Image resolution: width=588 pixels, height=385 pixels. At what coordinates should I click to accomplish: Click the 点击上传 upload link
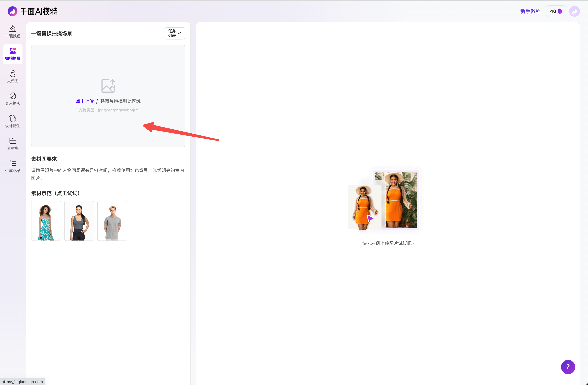(x=85, y=101)
